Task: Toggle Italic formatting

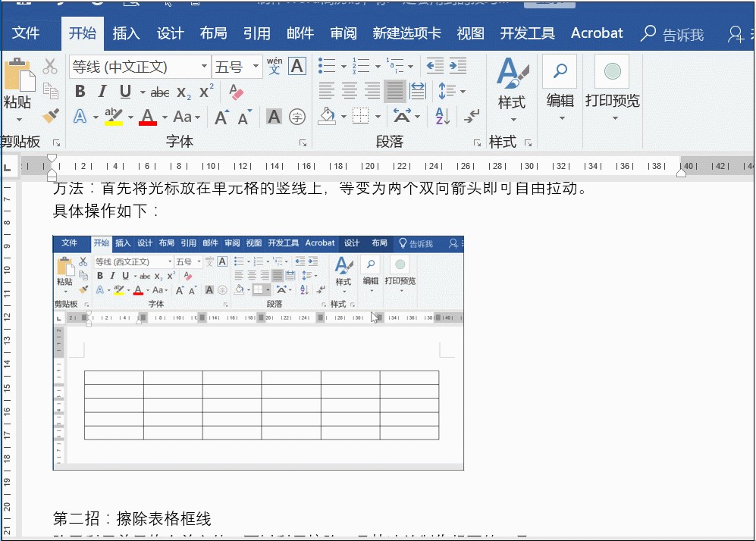Action: click(102, 92)
